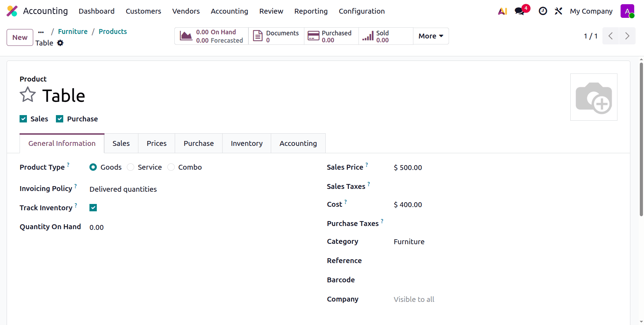This screenshot has width=644, height=325.
Task: Select Goods product type
Action: click(93, 167)
